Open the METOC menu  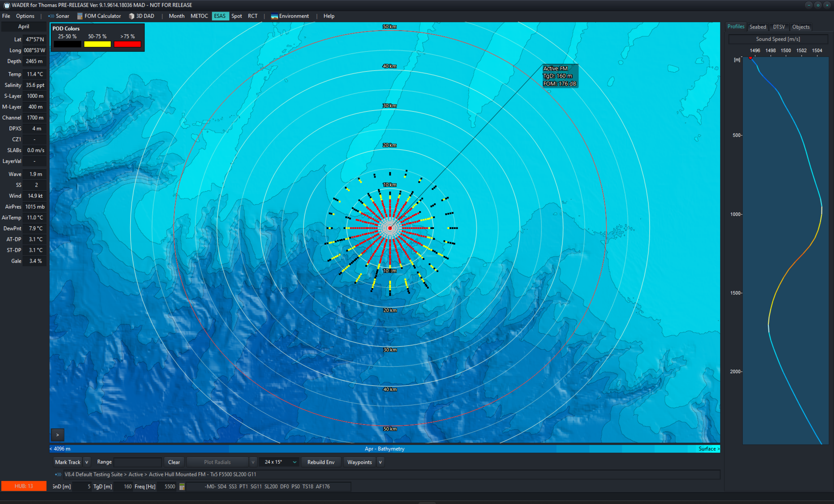coord(199,16)
